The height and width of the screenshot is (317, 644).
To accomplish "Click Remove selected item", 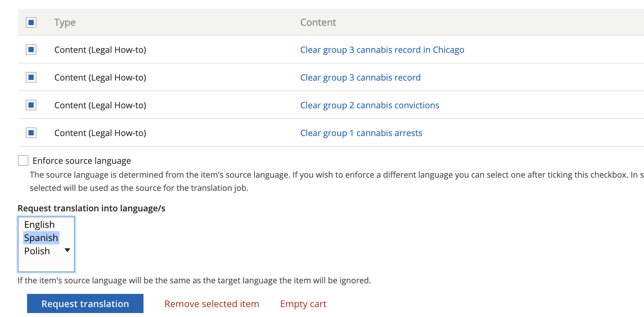I will (x=212, y=304).
